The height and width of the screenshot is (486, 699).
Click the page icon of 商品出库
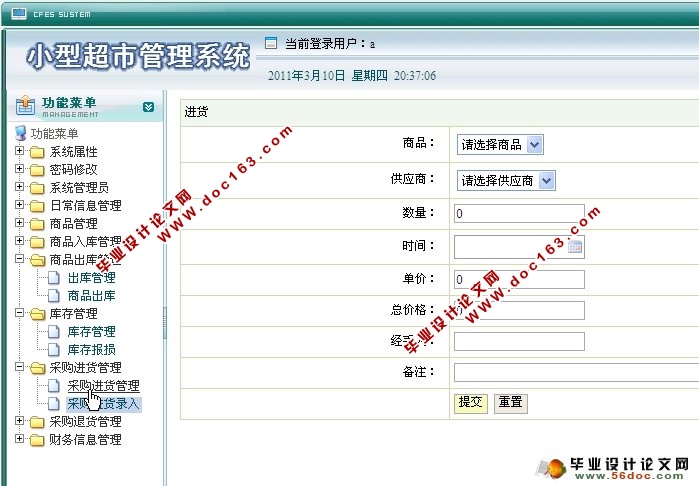click(53, 296)
